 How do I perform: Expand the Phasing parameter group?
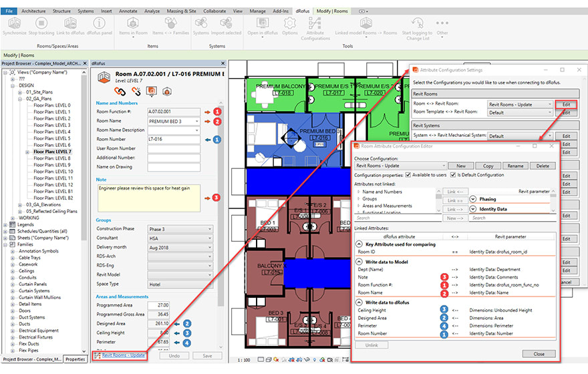click(473, 199)
